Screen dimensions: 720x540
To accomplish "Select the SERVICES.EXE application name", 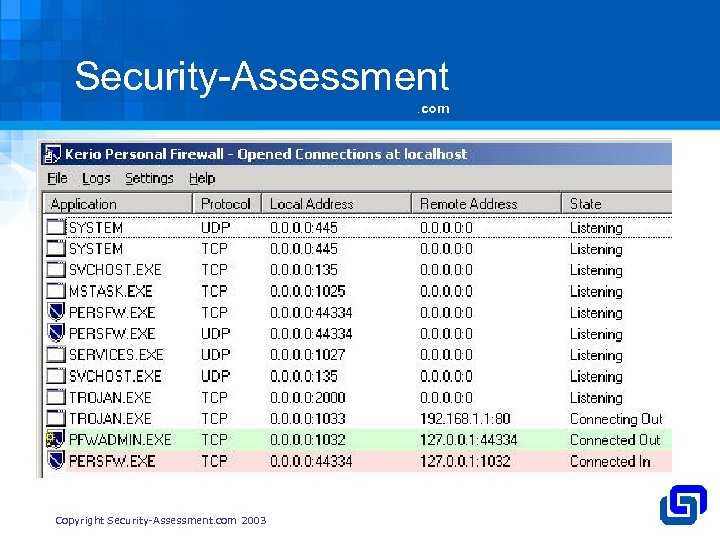I will (x=116, y=355).
